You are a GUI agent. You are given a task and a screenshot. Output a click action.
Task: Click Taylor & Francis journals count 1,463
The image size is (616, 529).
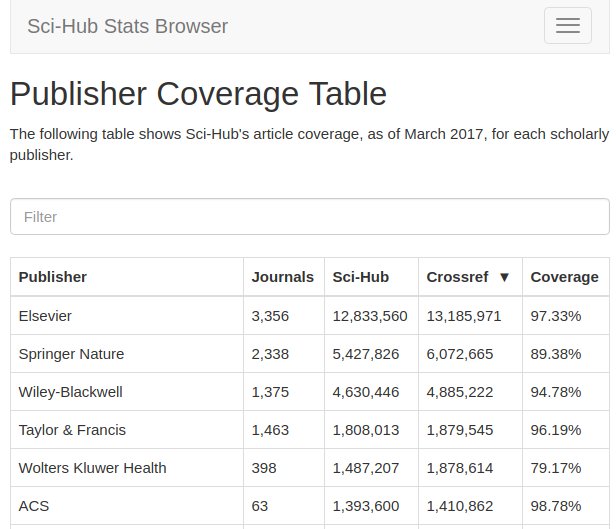tap(270, 430)
